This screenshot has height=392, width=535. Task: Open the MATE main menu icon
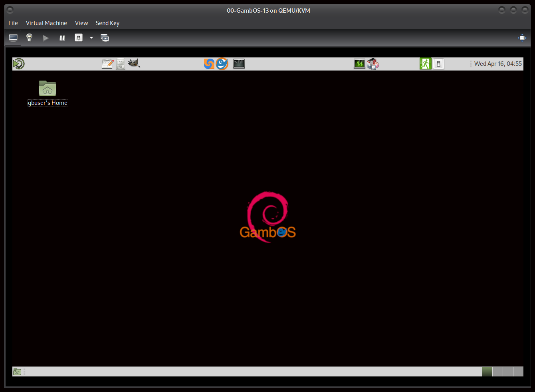pos(19,64)
